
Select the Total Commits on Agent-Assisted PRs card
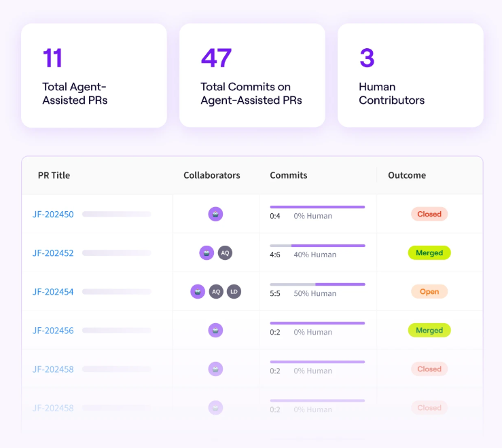tap(252, 75)
